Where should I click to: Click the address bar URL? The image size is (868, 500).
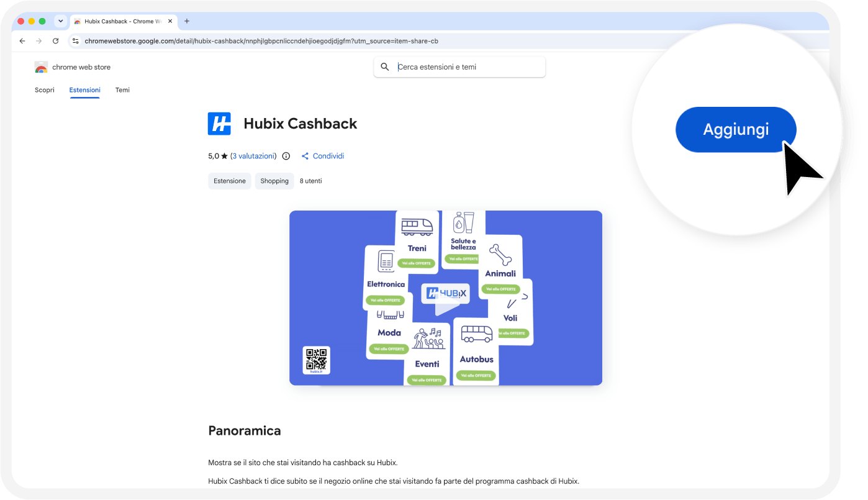pyautogui.click(x=261, y=41)
